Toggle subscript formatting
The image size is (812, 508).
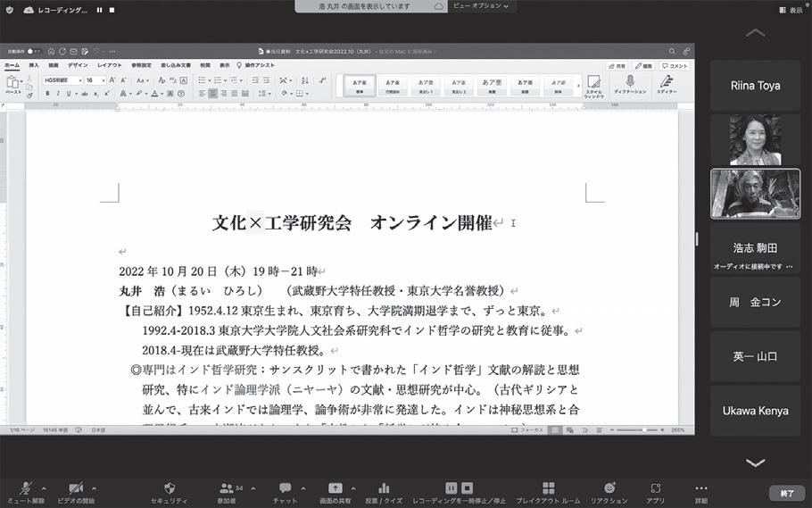95,94
